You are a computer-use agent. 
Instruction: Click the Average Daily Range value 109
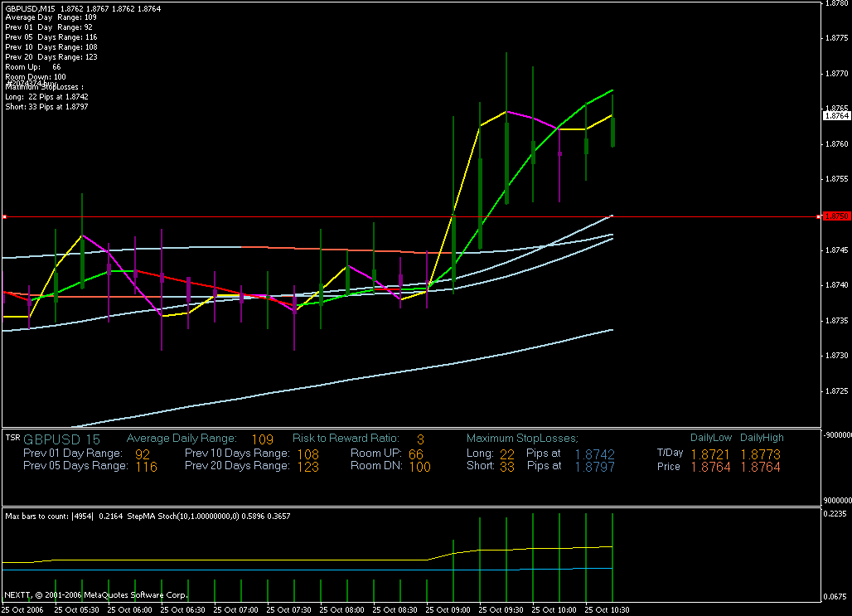[x=262, y=439]
